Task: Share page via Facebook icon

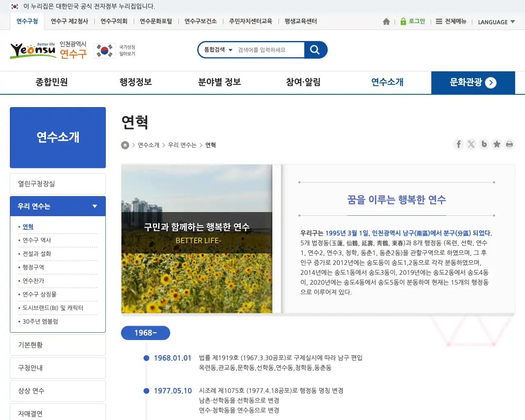Action: pos(459,144)
